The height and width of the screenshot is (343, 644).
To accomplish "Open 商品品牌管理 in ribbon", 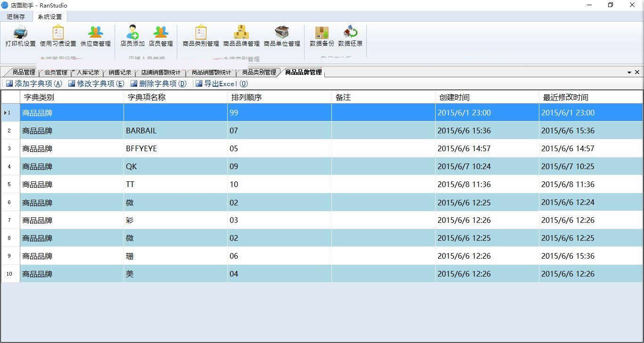I will [x=241, y=36].
